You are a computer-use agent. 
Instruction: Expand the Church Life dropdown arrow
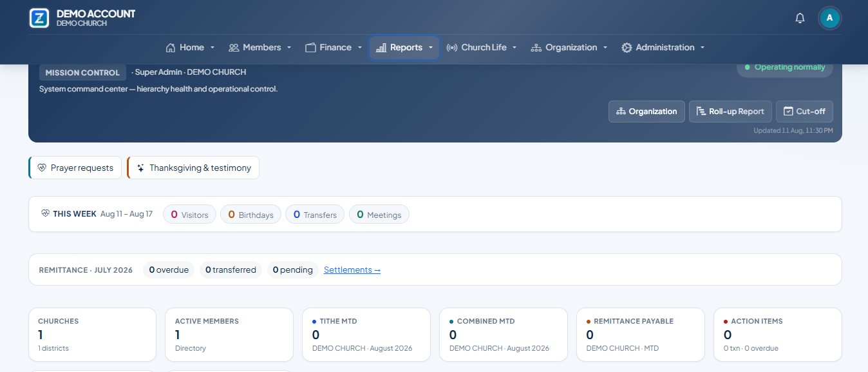pyautogui.click(x=514, y=48)
